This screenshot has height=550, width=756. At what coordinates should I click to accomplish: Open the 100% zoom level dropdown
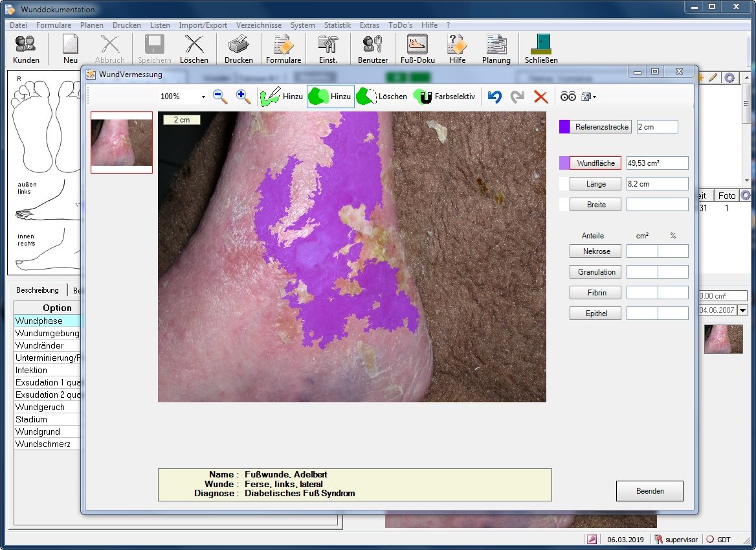tap(203, 97)
